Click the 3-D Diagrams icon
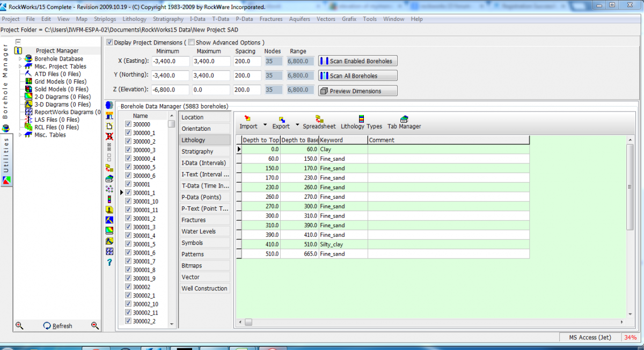 (x=29, y=104)
